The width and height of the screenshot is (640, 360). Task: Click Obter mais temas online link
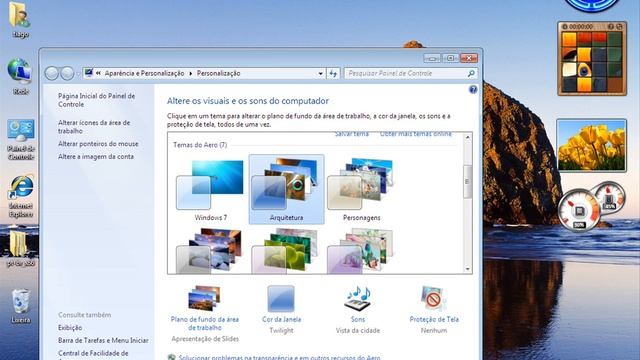pyautogui.click(x=416, y=135)
